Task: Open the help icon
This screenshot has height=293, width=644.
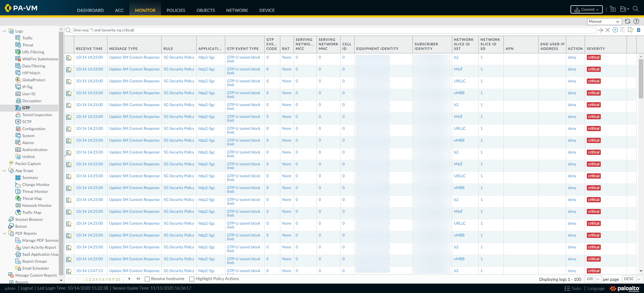Action: (636, 21)
